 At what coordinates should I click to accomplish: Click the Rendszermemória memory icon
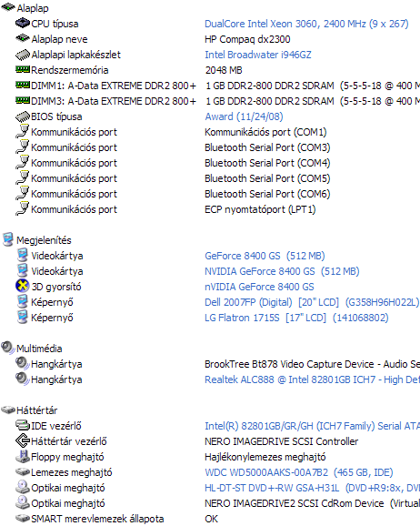click(x=23, y=69)
